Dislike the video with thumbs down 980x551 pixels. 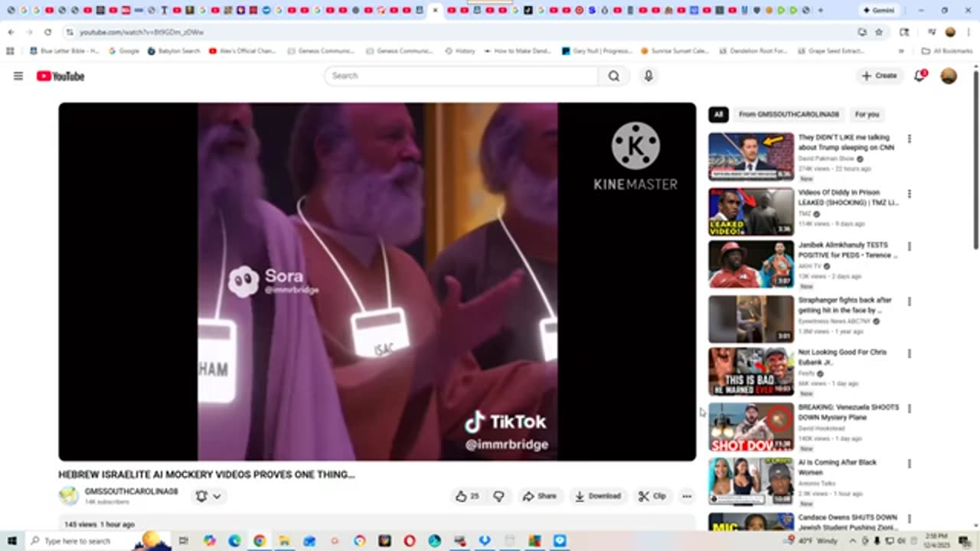click(x=498, y=496)
